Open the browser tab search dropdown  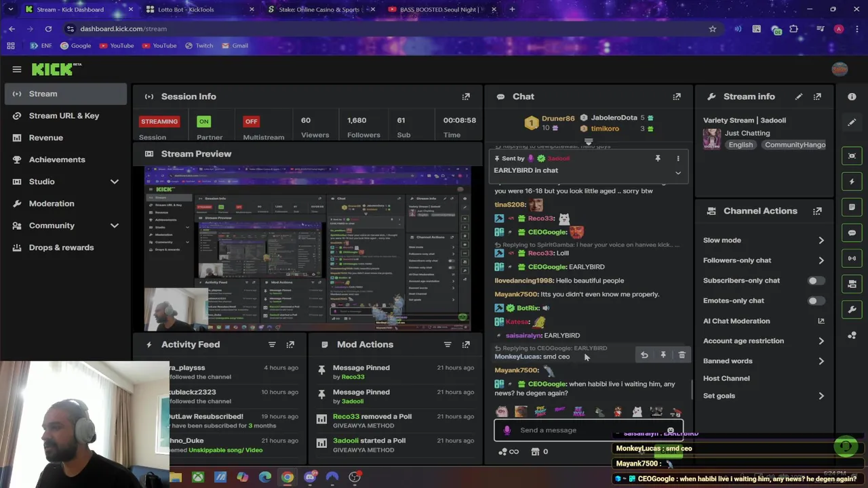[10, 9]
